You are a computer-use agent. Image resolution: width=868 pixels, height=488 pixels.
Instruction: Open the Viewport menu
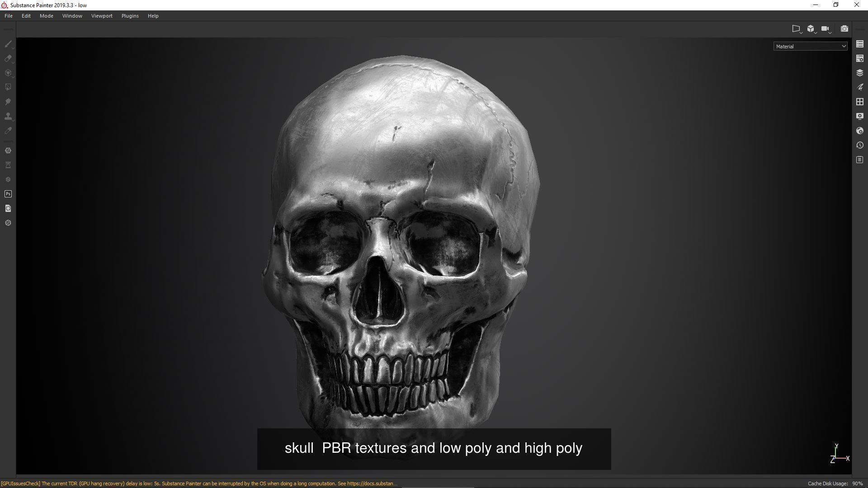tap(102, 16)
